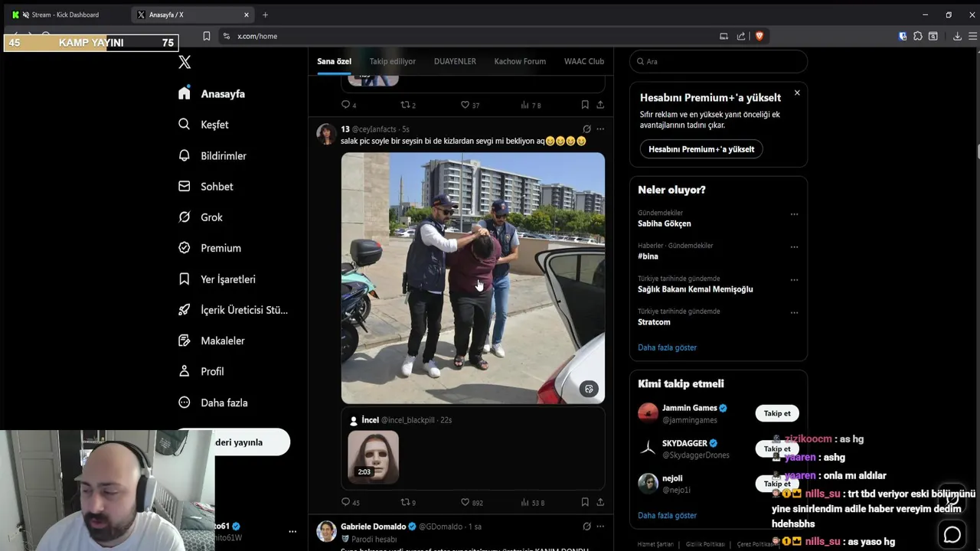The image size is (980, 551).
Task: Follow Jammin Games account
Action: tap(777, 413)
